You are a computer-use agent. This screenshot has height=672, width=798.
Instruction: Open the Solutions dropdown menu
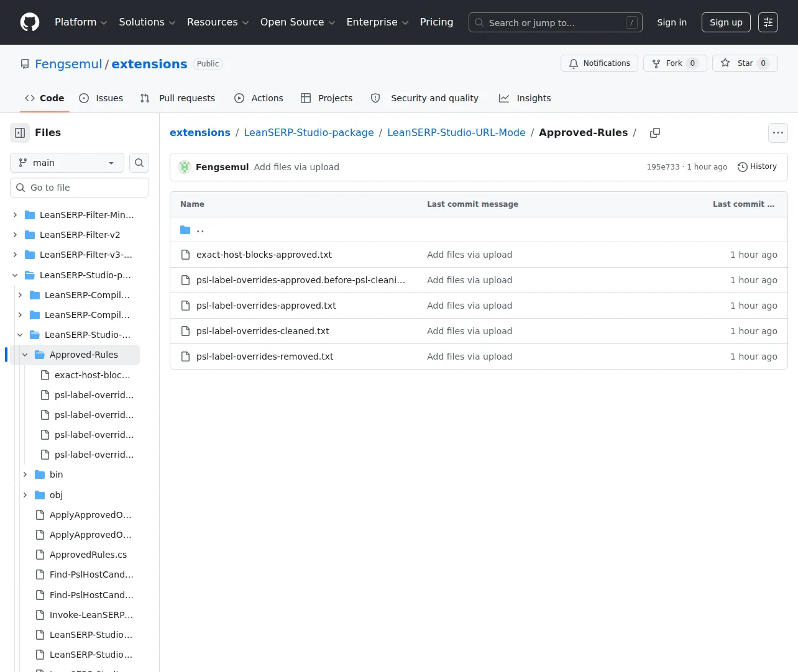(x=147, y=22)
